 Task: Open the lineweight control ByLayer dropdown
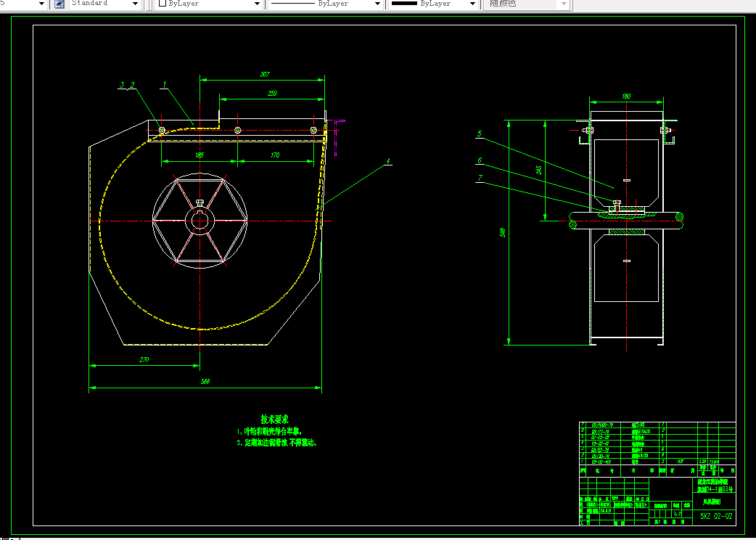coord(434,4)
